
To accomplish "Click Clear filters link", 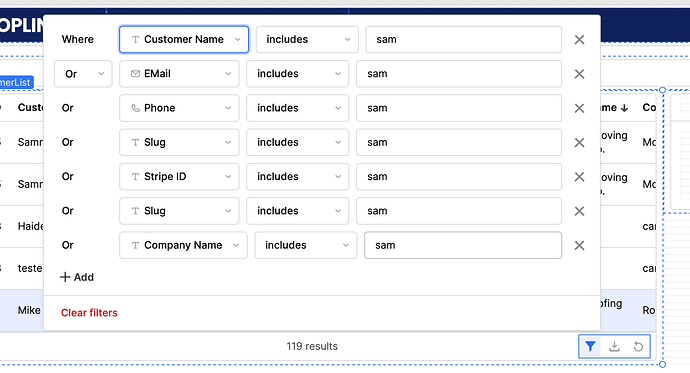I will click(x=89, y=313).
